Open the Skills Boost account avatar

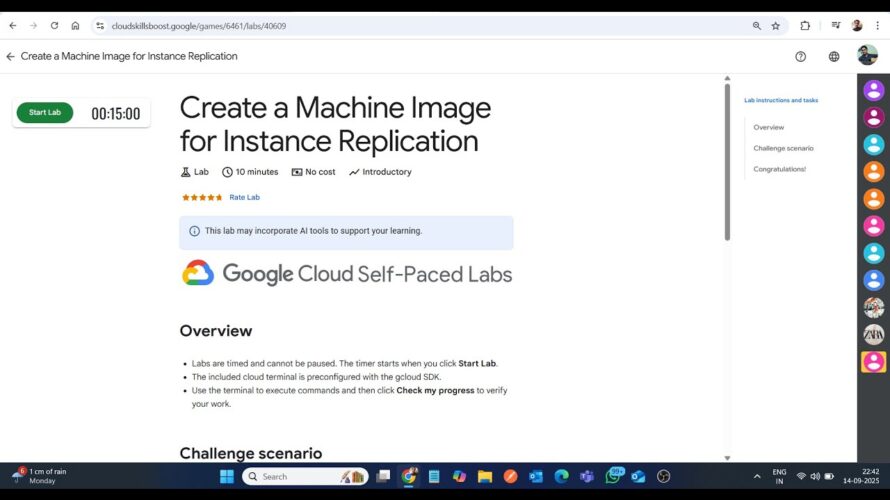pos(867,55)
